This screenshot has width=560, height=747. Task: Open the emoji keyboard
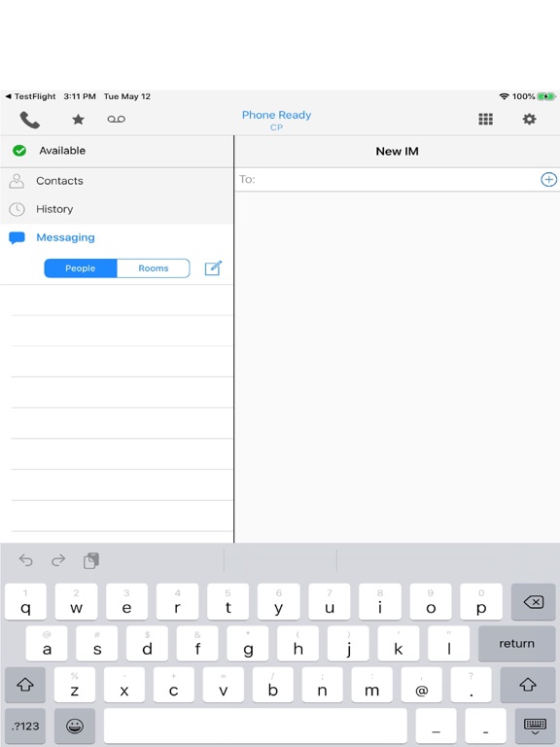[75, 726]
